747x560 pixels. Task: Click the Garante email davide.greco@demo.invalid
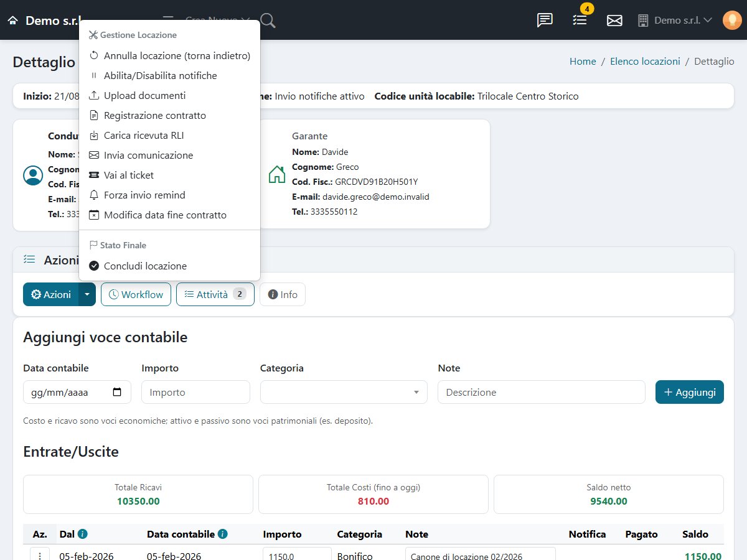tap(376, 197)
